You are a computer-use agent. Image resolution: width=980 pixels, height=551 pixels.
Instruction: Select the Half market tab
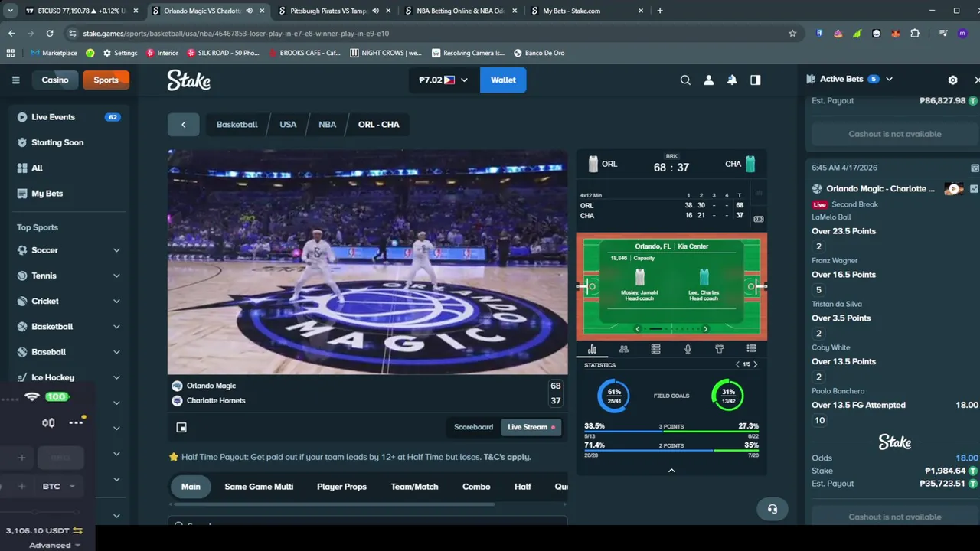523,487
